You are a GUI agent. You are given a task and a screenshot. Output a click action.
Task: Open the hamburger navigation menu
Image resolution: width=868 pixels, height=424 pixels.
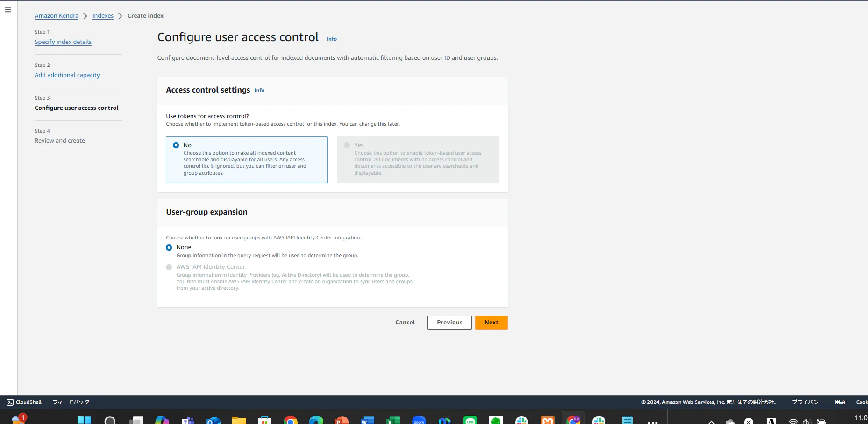point(8,9)
